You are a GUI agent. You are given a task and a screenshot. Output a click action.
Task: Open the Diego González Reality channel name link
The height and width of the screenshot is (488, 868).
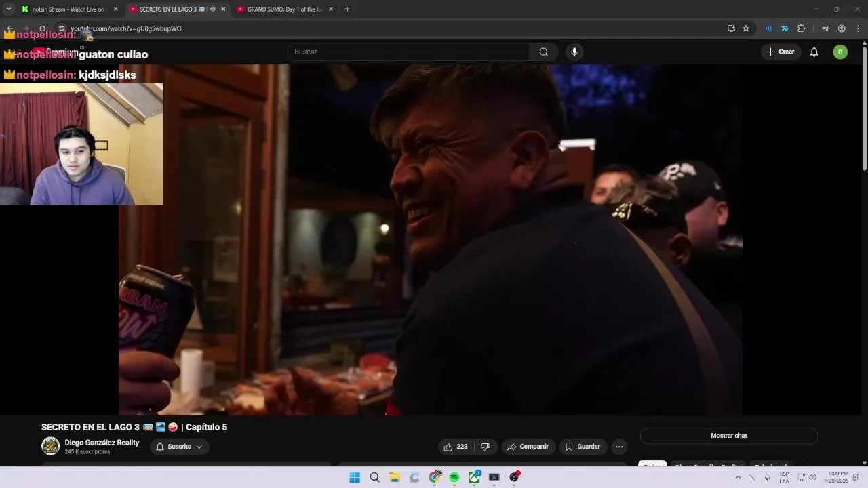[102, 443]
